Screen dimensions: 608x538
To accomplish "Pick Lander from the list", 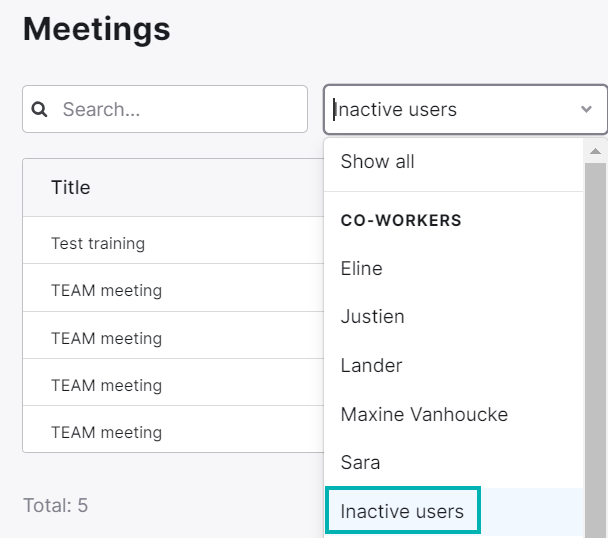I will [453, 365].
